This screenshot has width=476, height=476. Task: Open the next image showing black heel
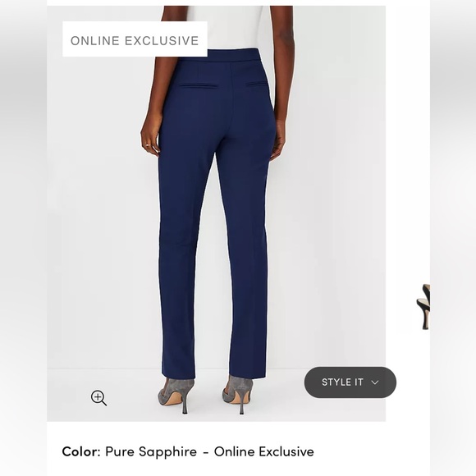(423, 306)
